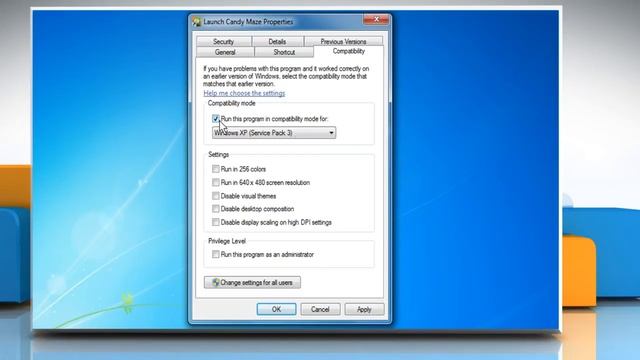The image size is (640, 360).
Task: Switch to the Security tab
Action: click(x=224, y=42)
